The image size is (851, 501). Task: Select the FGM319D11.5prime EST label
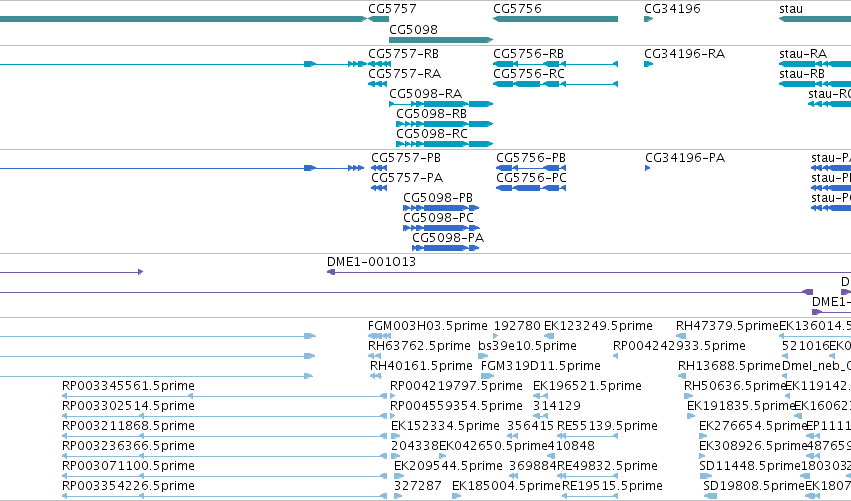coord(541,366)
